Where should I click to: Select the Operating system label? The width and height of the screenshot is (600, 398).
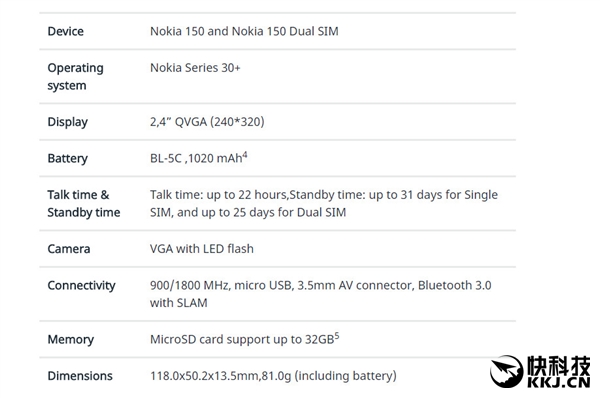pyautogui.click(x=75, y=77)
